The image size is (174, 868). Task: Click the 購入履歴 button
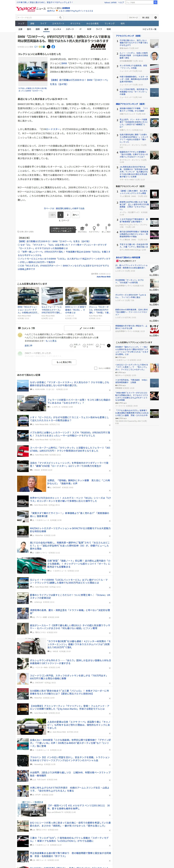(146, 18)
